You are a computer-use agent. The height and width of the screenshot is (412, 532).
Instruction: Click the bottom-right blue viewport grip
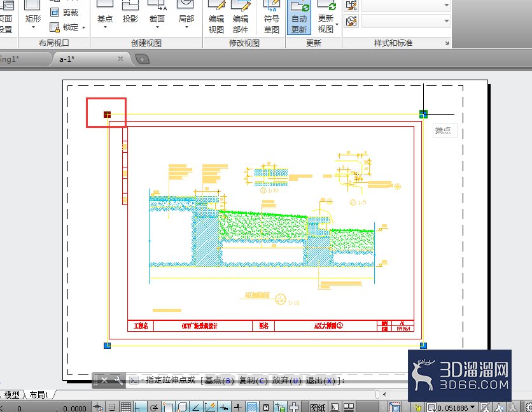click(x=423, y=346)
